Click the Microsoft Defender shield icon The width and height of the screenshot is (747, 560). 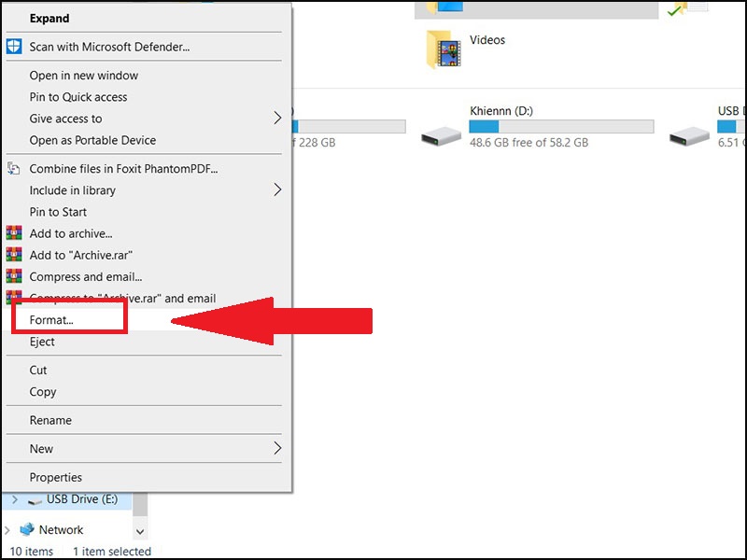coord(14,47)
